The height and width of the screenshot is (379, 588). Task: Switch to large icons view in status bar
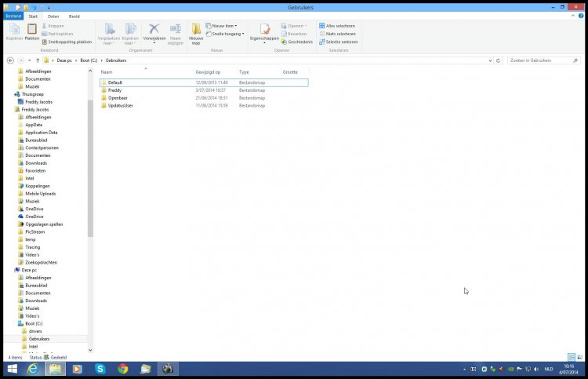coord(579,357)
